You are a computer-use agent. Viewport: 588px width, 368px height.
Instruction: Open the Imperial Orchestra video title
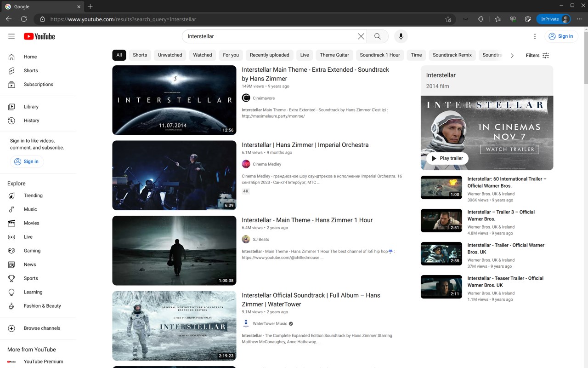[305, 145]
